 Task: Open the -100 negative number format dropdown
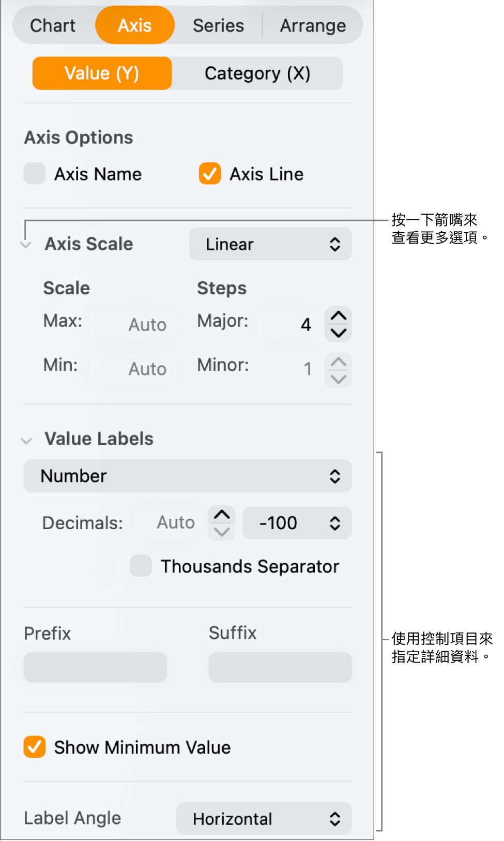tap(297, 523)
